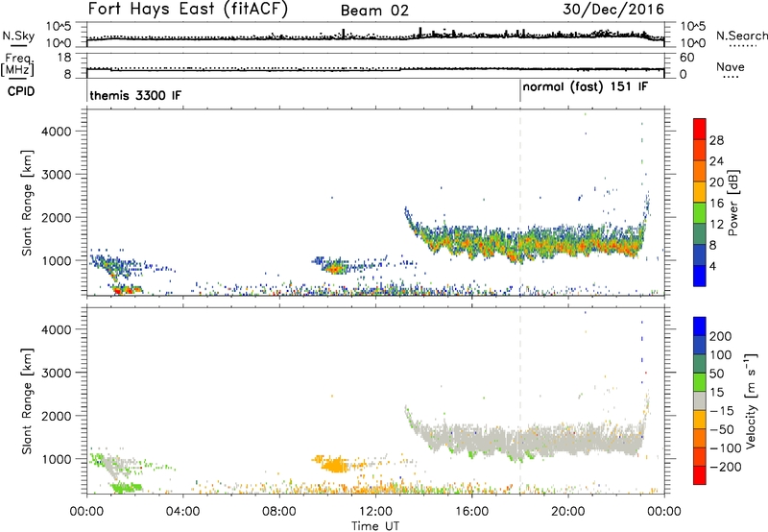Click the 'themis 3300 IF' text
The height and width of the screenshot is (532, 768).
point(135,95)
